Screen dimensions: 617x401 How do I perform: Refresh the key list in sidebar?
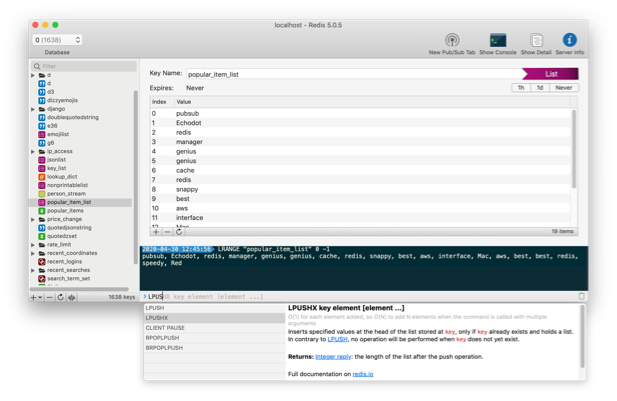click(61, 297)
